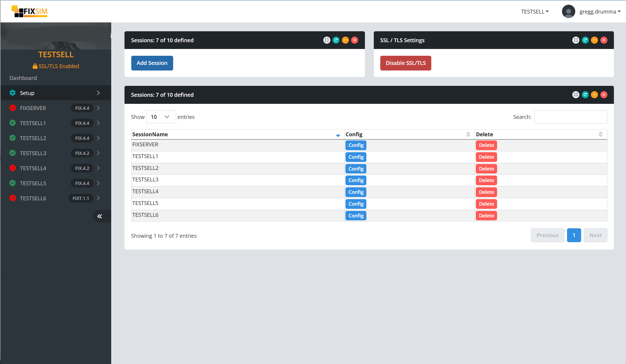Screen dimensions: 626x364
Task: Expand the Setup sidebar menu entry
Action: tap(98, 93)
